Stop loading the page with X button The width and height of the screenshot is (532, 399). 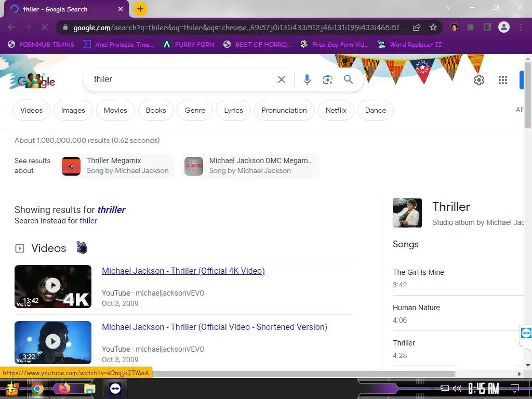click(45, 27)
